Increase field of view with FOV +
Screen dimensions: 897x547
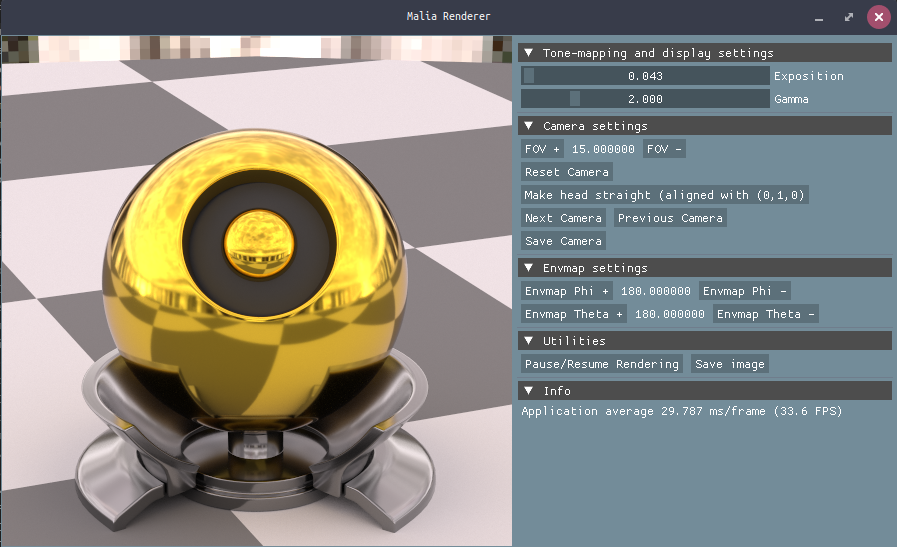(542, 149)
